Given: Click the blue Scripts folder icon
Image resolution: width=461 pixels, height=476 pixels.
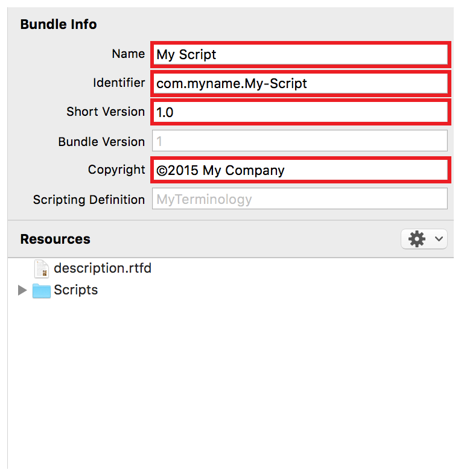Looking at the screenshot, I should [41, 291].
